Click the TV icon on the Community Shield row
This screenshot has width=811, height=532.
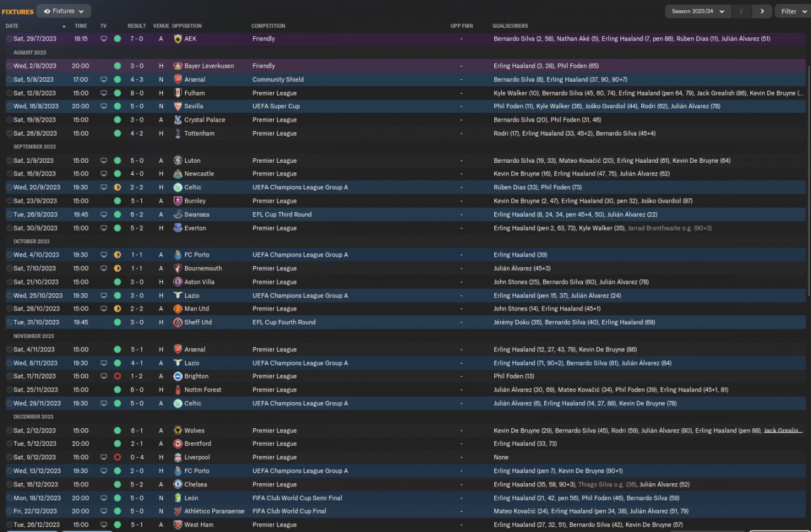[104, 79]
